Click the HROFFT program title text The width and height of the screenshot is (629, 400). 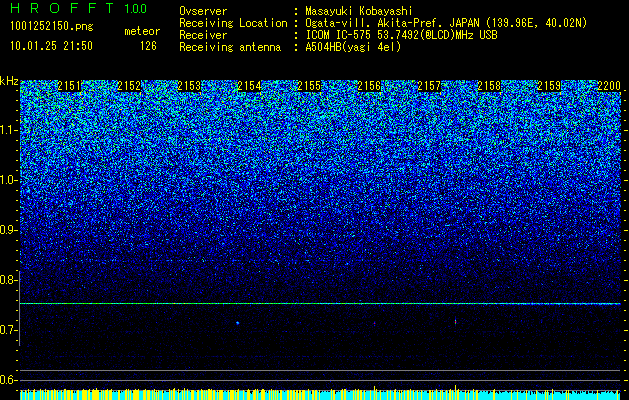63,8
